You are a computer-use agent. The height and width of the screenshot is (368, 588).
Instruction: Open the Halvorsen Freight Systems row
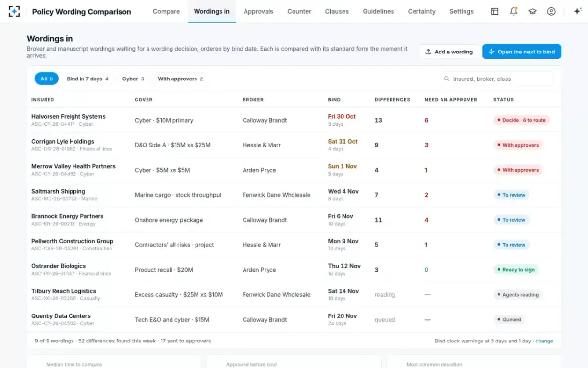294,120
